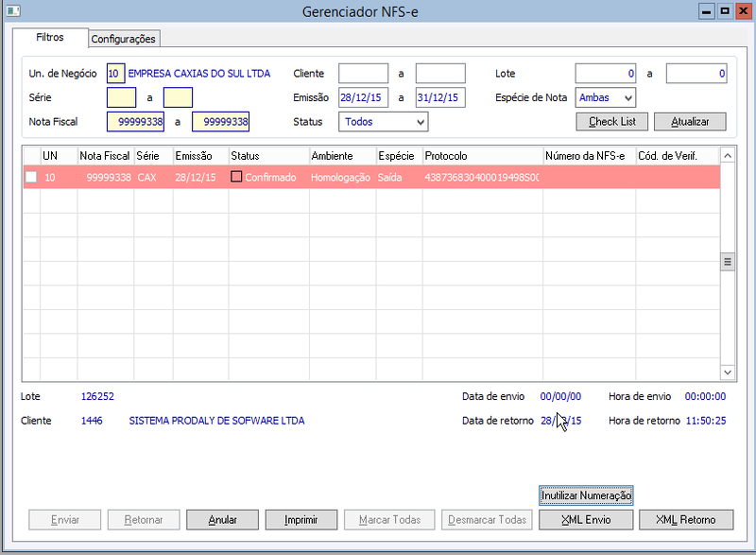Click the grid scrollbar up arrow
Screen dimensions: 756x555
728,155
